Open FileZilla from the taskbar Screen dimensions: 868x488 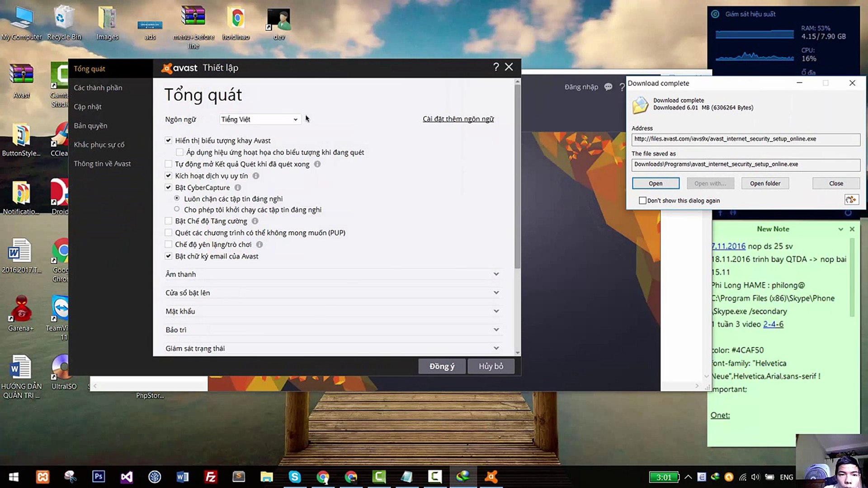211,477
